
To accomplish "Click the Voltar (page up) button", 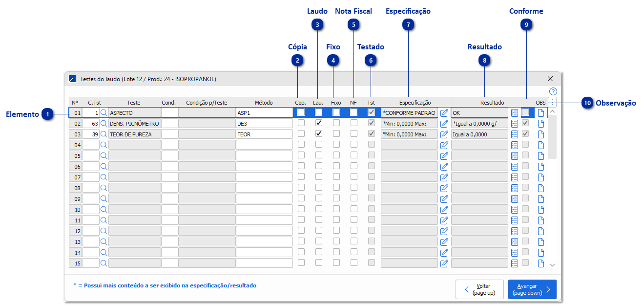I will [479, 289].
